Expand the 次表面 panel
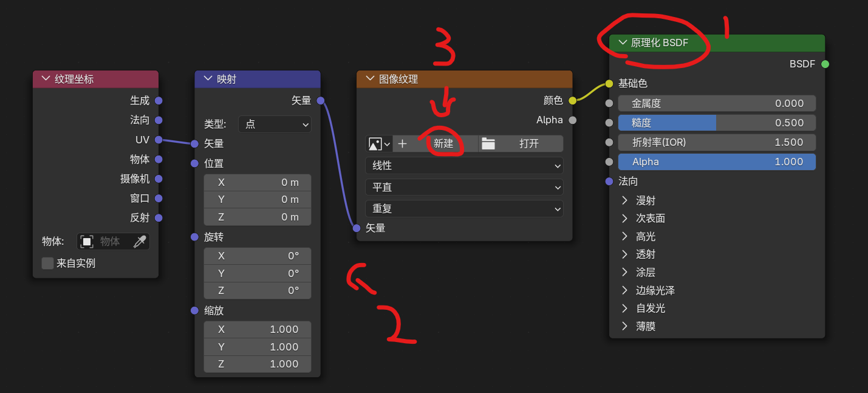Image resolution: width=868 pixels, height=393 pixels. 624,218
